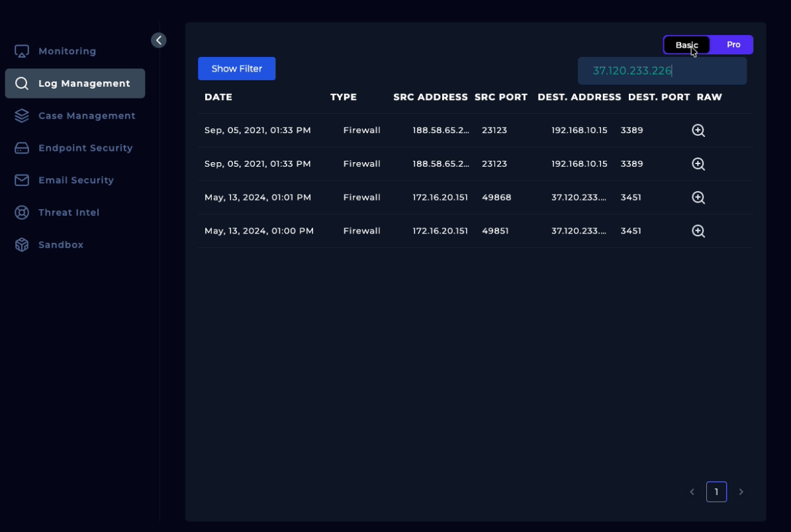The width and height of the screenshot is (791, 532).
Task: Sort by the DATE column header
Action: (x=218, y=97)
